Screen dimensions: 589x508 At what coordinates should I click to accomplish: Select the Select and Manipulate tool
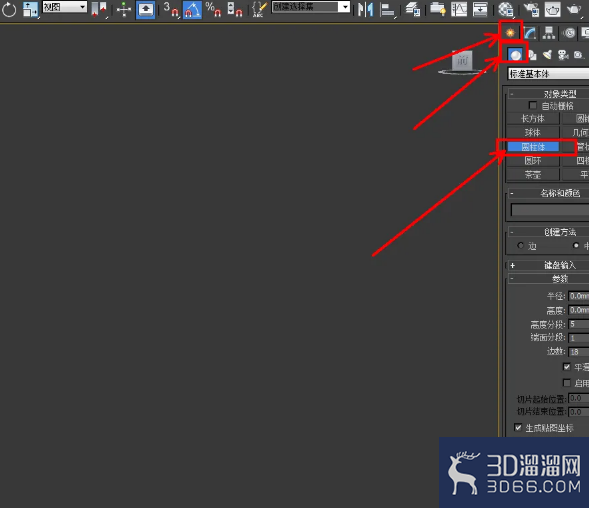point(124,9)
